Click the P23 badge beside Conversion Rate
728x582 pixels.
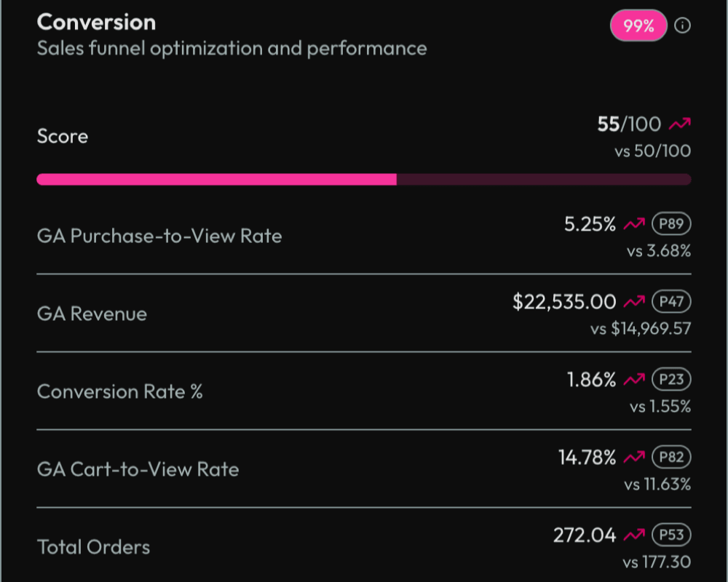[x=672, y=379]
